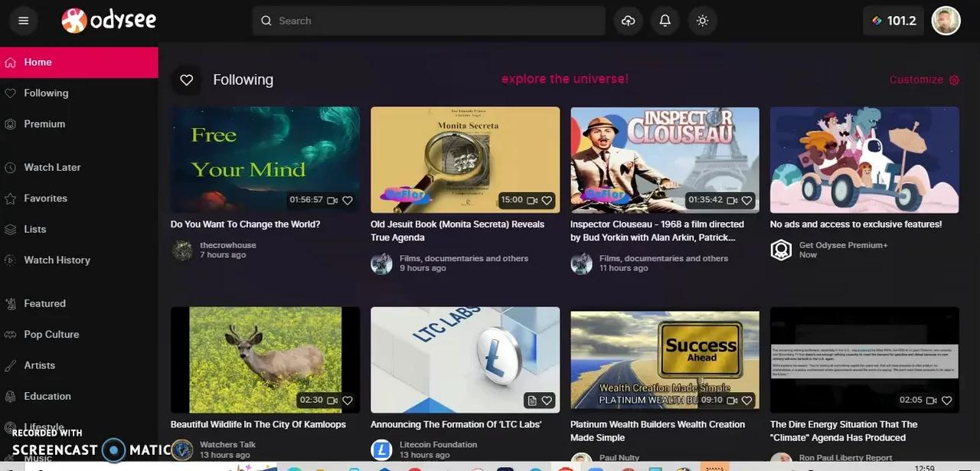The image size is (980, 471).
Task: Open thecrowhouse channel name
Action: pyautogui.click(x=228, y=245)
